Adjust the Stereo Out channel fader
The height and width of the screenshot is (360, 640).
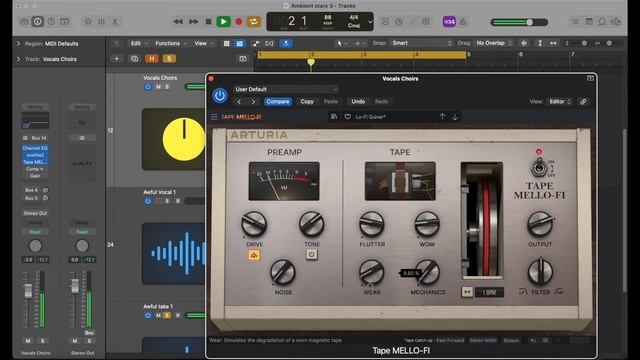click(x=75, y=286)
